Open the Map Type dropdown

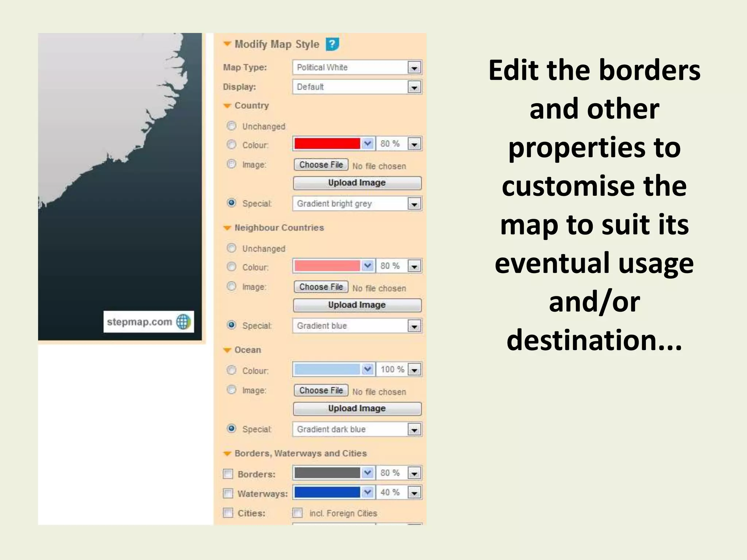click(x=357, y=67)
